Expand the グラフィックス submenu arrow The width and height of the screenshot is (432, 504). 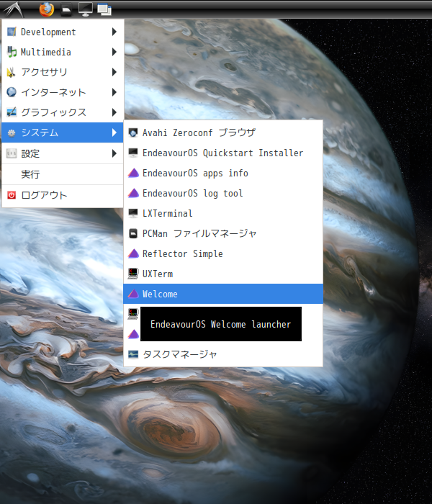click(114, 112)
